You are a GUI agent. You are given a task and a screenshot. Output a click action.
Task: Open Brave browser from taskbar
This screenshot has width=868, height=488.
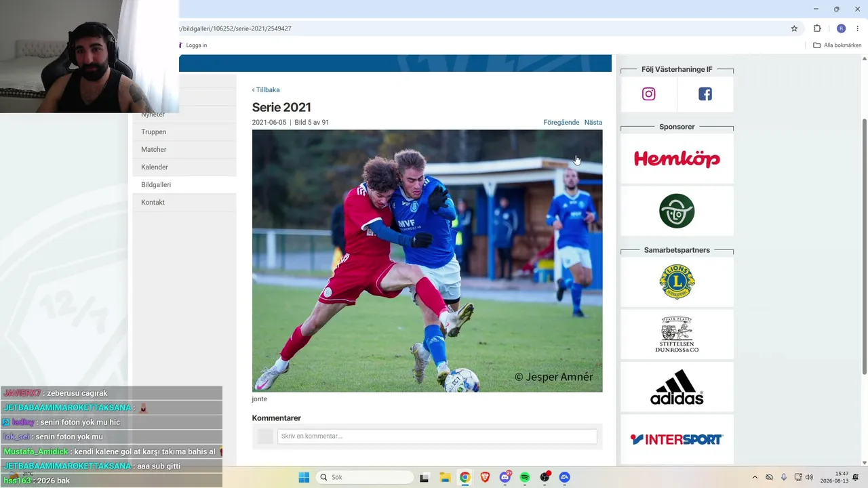click(x=485, y=477)
